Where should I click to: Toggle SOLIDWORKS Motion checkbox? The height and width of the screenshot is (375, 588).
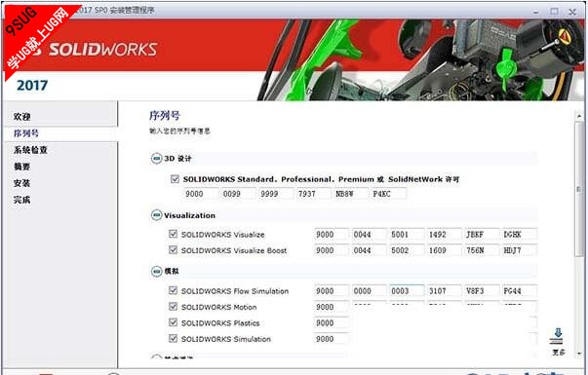click(x=173, y=307)
